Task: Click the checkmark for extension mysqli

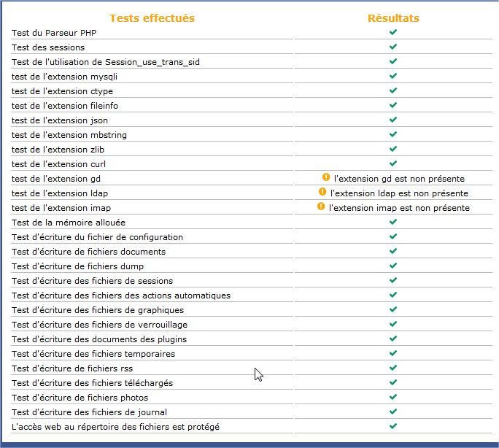Action: pos(393,76)
